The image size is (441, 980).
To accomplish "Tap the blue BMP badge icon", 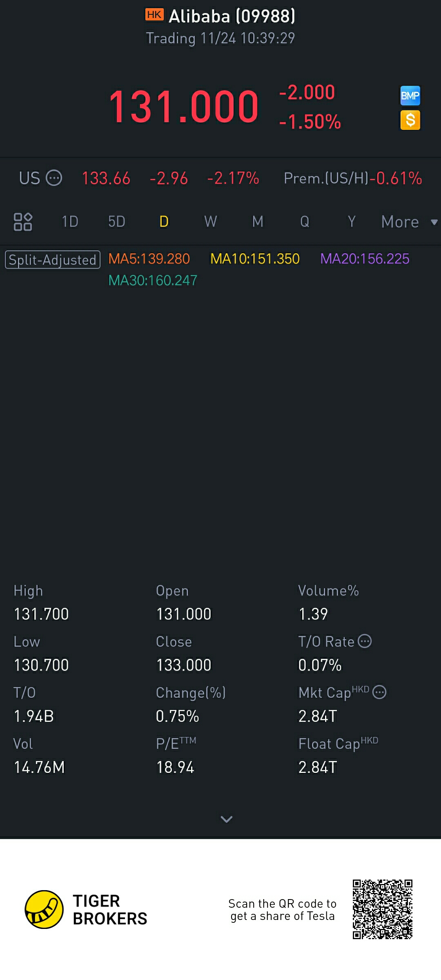I will point(410,96).
